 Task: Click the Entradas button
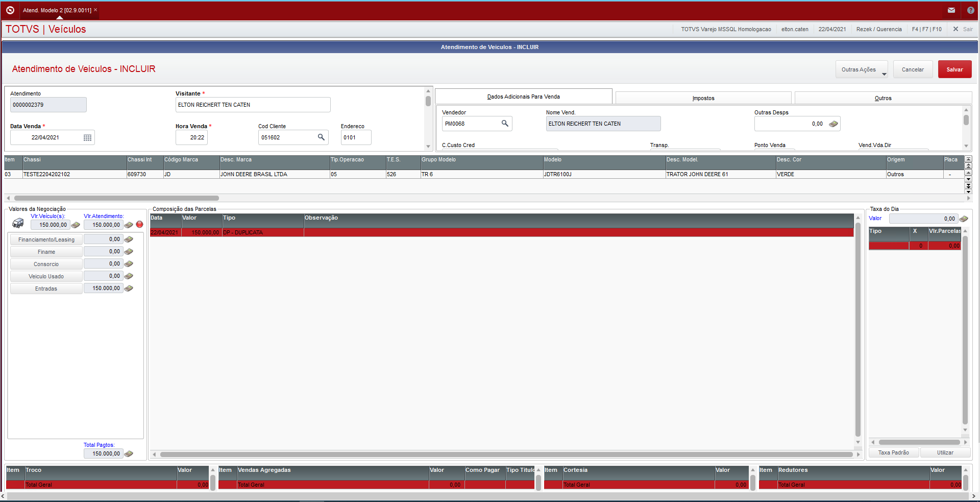point(46,289)
